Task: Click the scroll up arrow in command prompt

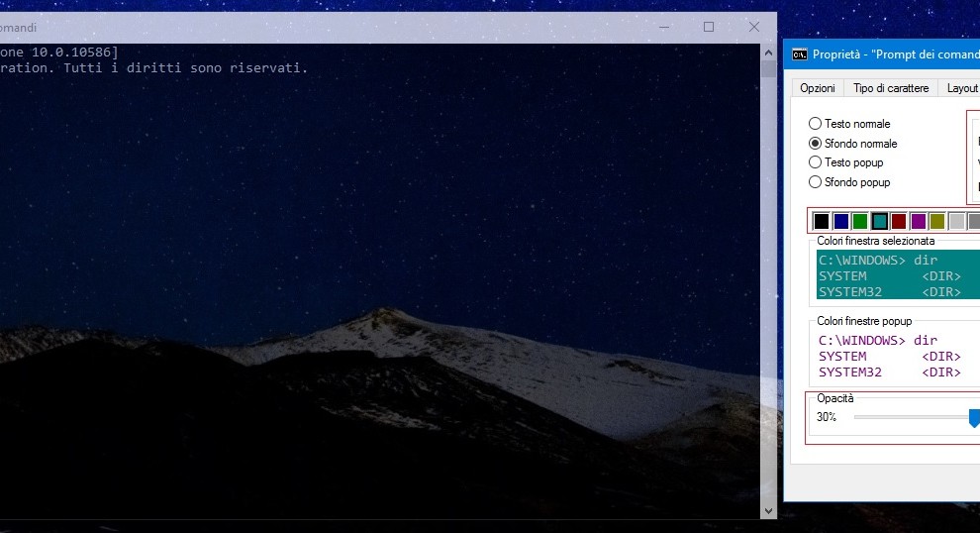Action: [x=769, y=53]
